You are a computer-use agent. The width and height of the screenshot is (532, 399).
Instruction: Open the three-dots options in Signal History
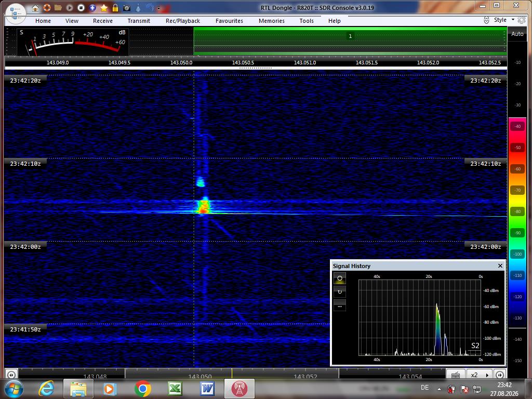click(340, 305)
